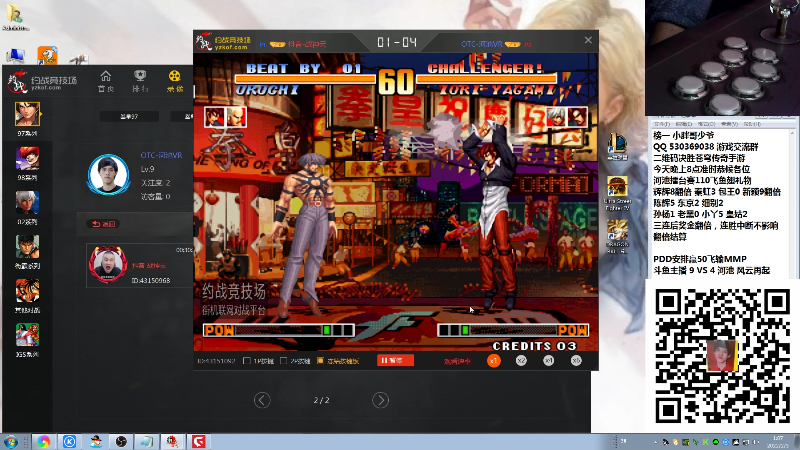The height and width of the screenshot is (450, 800).
Task: Open the film reel replay tab
Action: point(174,81)
